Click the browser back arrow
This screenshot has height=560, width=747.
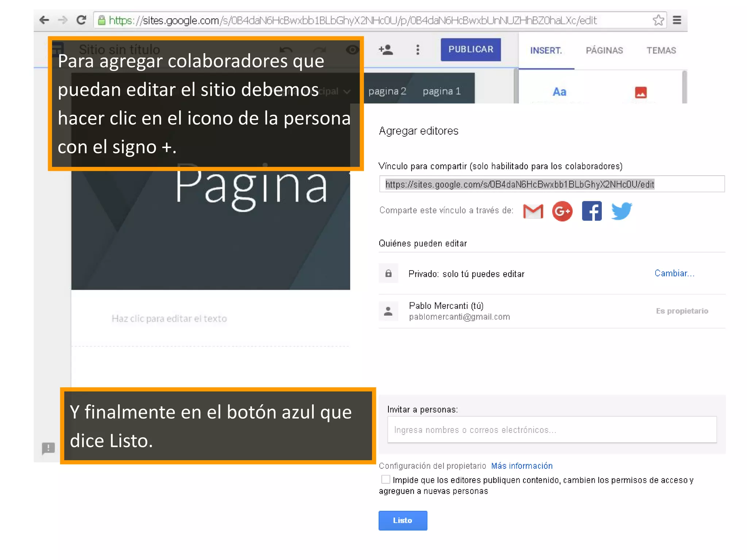pos(44,20)
